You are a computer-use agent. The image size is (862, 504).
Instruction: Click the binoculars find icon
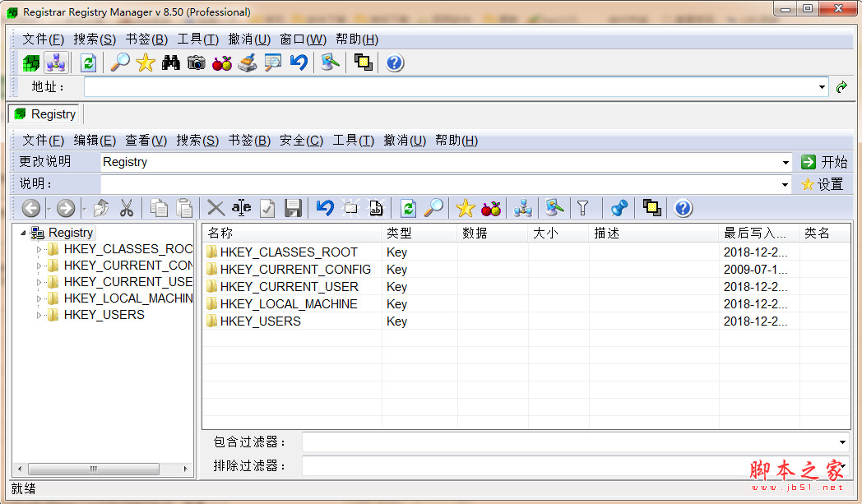click(171, 62)
